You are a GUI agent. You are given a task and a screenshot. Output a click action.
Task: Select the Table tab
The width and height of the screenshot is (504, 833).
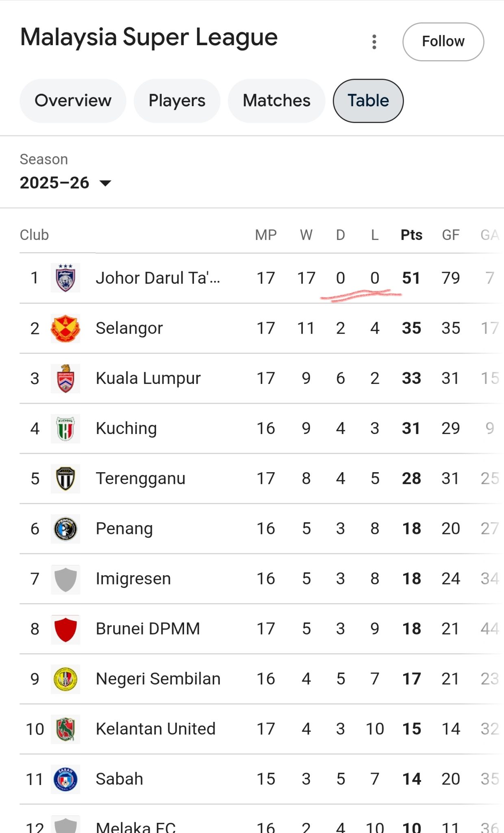[368, 100]
